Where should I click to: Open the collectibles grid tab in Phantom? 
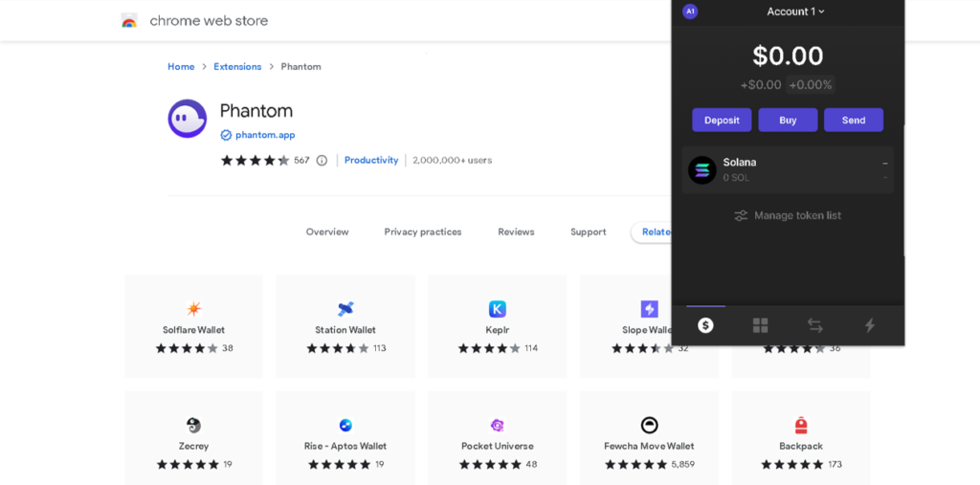coord(760,325)
